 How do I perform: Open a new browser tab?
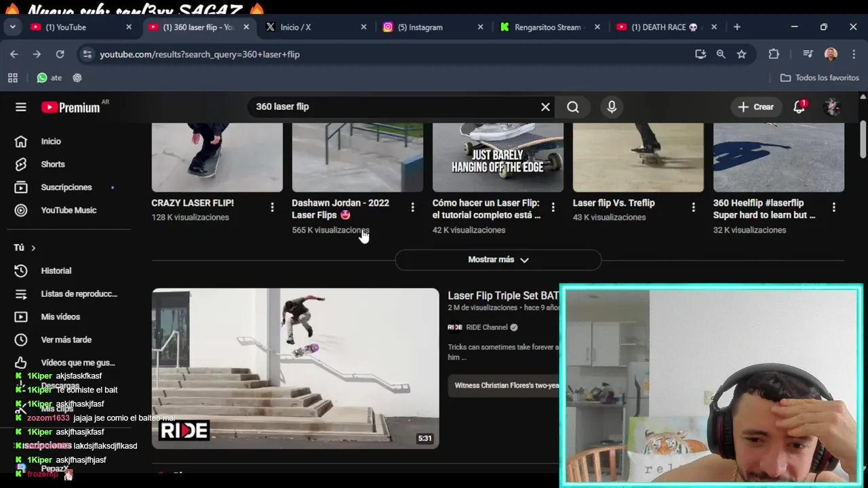click(737, 27)
